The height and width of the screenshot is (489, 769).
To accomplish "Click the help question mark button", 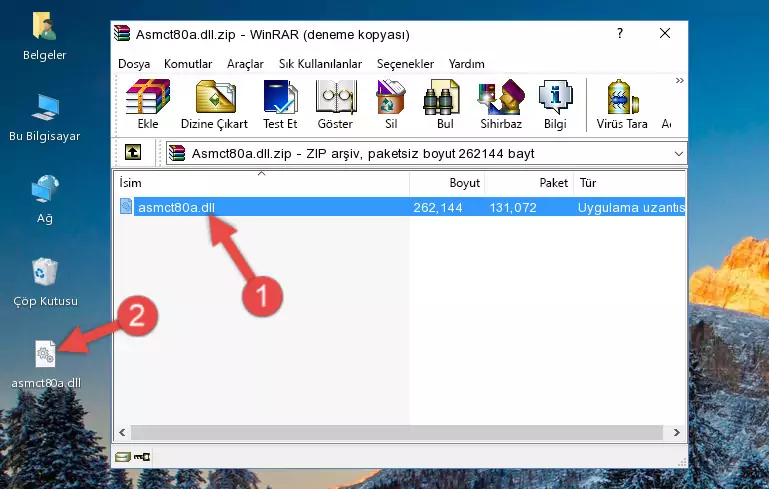I will click(620, 33).
